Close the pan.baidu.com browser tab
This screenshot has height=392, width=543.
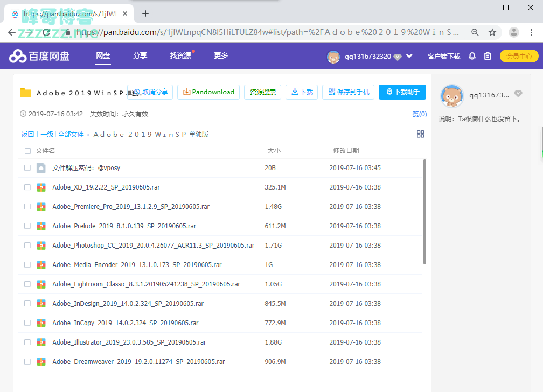pyautogui.click(x=125, y=13)
